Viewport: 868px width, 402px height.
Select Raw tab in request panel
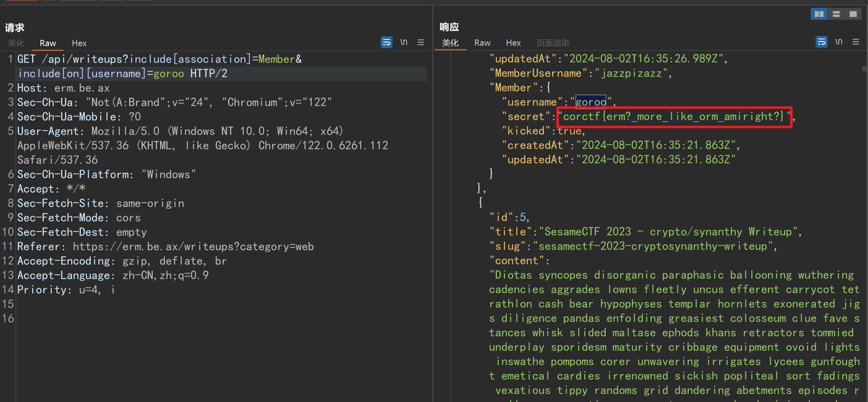(48, 43)
